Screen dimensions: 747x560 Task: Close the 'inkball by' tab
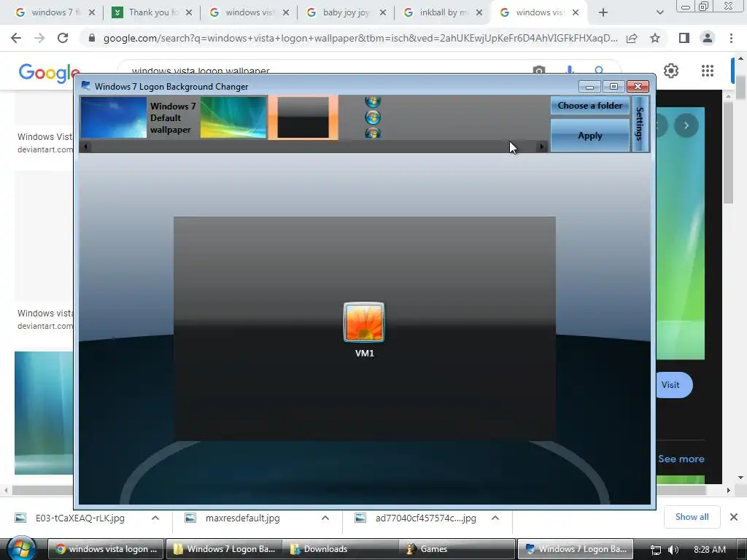(480, 13)
